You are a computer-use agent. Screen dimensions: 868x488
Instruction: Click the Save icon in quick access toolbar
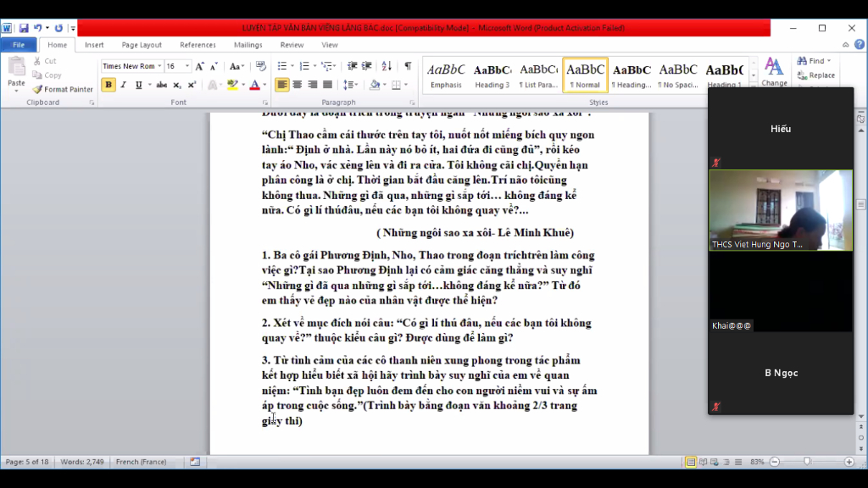click(x=23, y=28)
